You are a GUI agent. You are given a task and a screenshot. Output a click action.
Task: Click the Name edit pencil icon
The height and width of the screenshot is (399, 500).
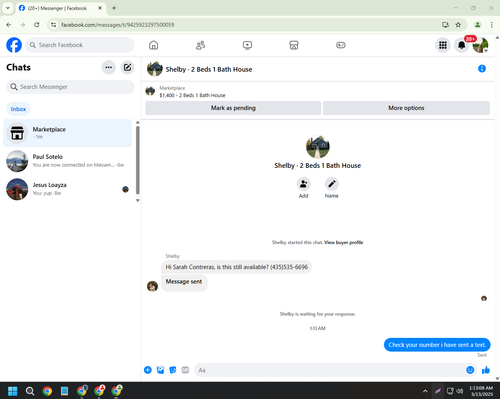click(x=332, y=184)
